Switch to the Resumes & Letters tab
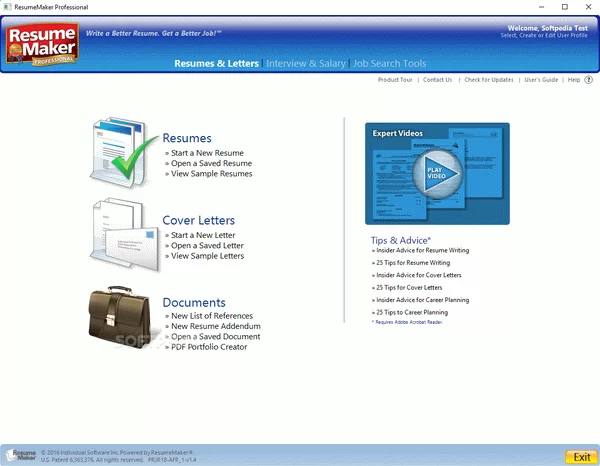 coord(217,64)
